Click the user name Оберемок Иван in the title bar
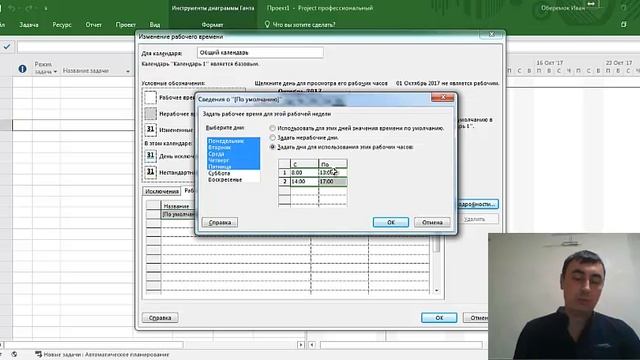This screenshot has height=360, width=640. pyautogui.click(x=563, y=8)
